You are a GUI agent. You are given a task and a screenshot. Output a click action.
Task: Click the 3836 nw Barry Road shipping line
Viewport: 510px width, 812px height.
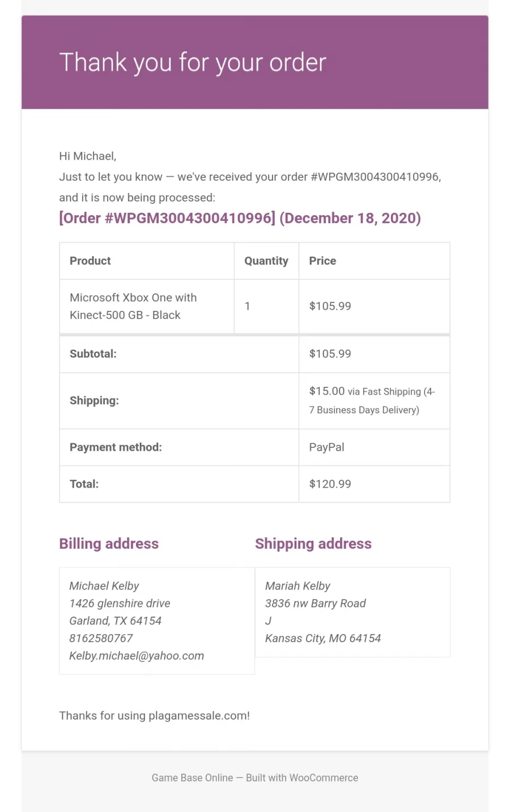(316, 604)
